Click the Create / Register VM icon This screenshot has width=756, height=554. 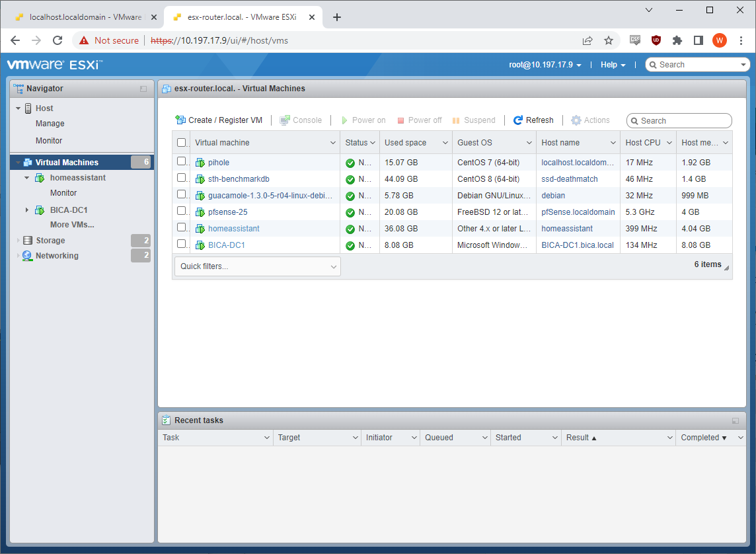click(x=180, y=120)
